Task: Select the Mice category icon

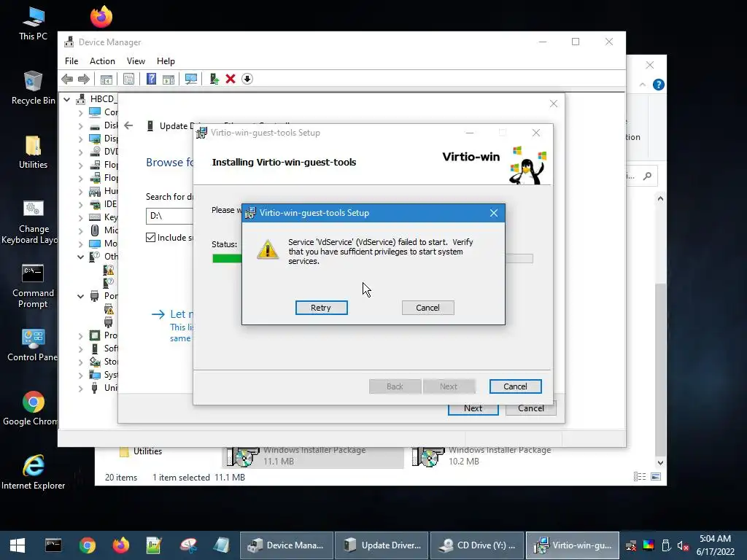Action: click(95, 230)
